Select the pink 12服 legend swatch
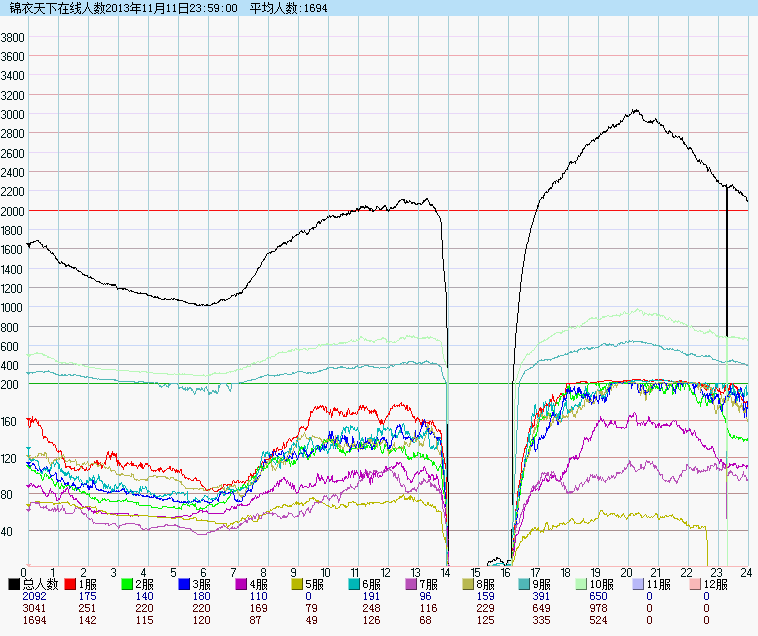 (x=698, y=583)
